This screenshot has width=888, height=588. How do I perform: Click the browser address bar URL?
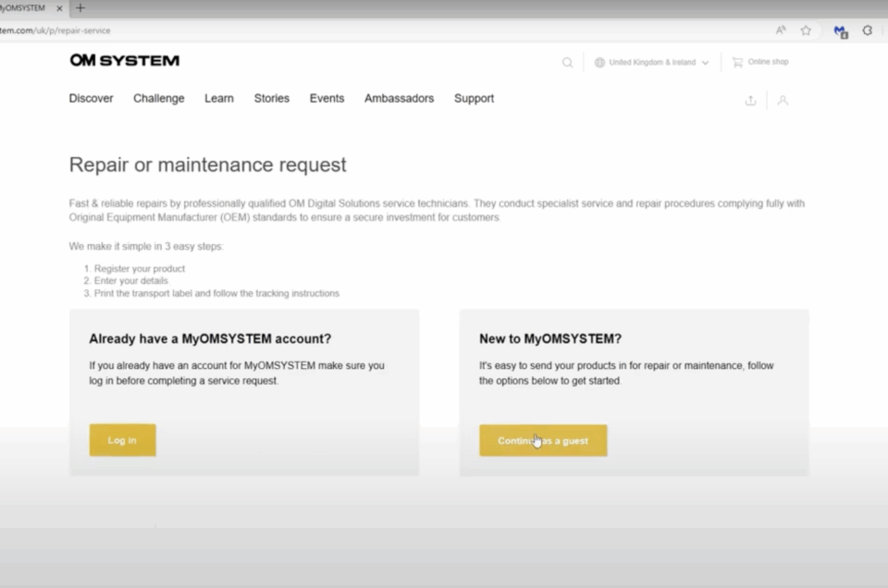pos(55,31)
